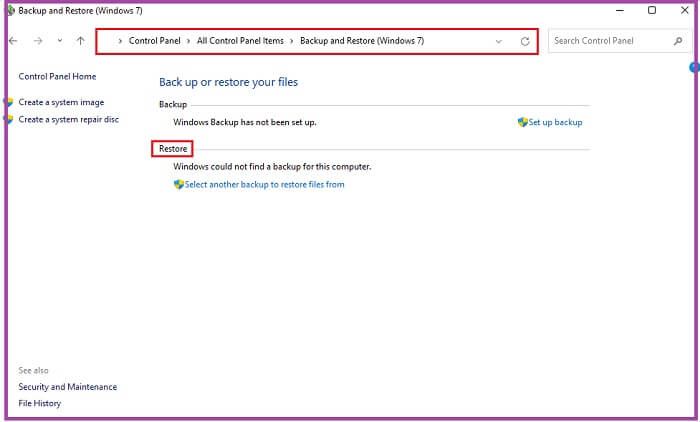Image resolution: width=700 pixels, height=422 pixels.
Task: Open Control Panel Home link
Action: coord(57,76)
